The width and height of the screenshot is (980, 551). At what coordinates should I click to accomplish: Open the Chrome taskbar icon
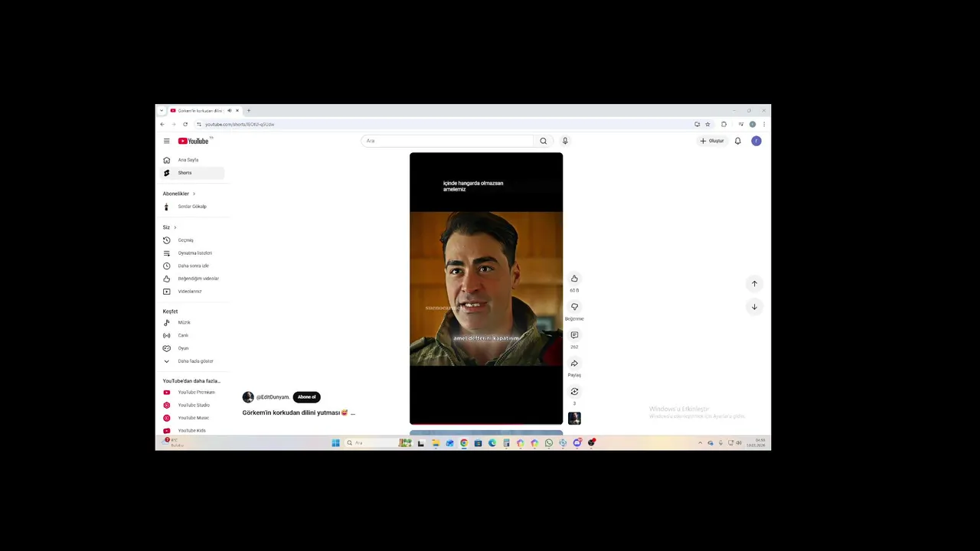(x=464, y=443)
